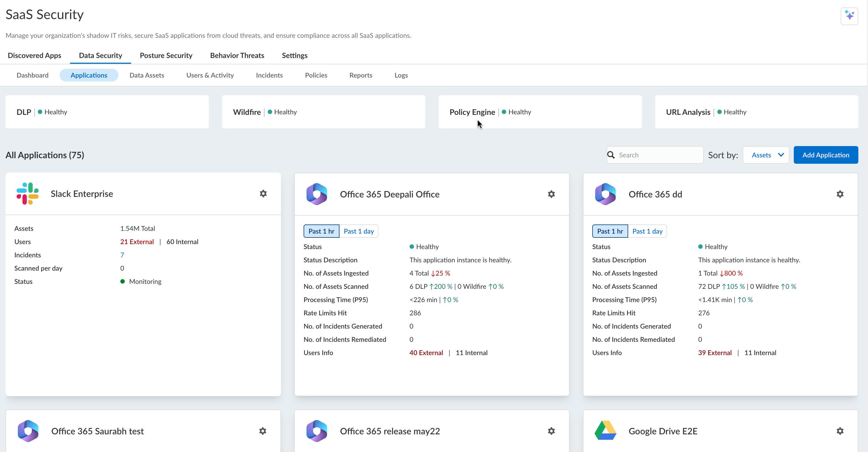Open Office 365 dd settings gear
This screenshot has height=452, width=868.
[x=840, y=194]
